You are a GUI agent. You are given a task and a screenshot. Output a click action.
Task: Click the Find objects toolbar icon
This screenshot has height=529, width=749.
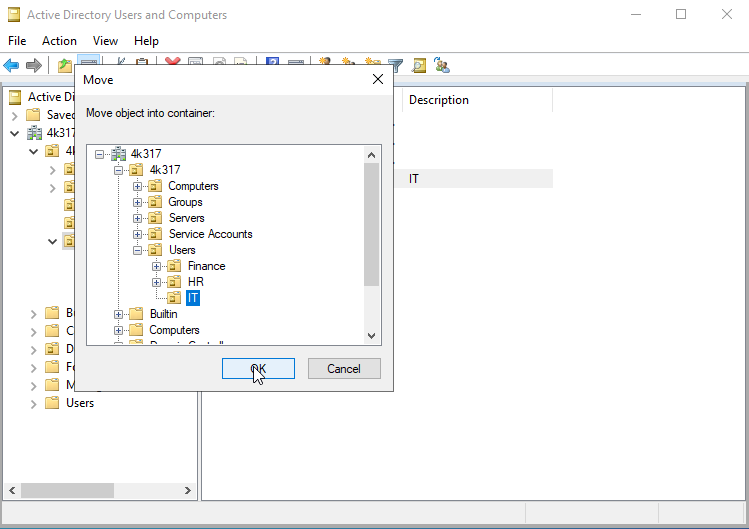click(x=419, y=65)
